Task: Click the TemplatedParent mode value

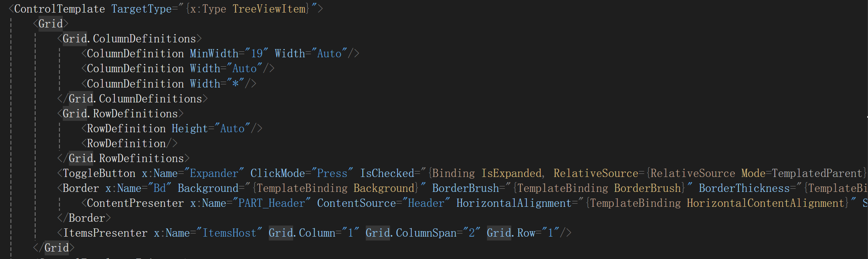Action: click(817, 173)
